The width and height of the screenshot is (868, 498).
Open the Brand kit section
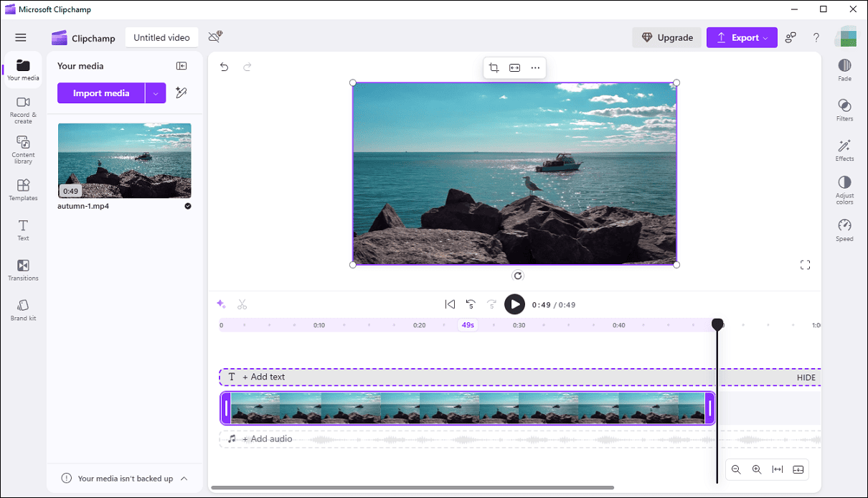point(23,310)
